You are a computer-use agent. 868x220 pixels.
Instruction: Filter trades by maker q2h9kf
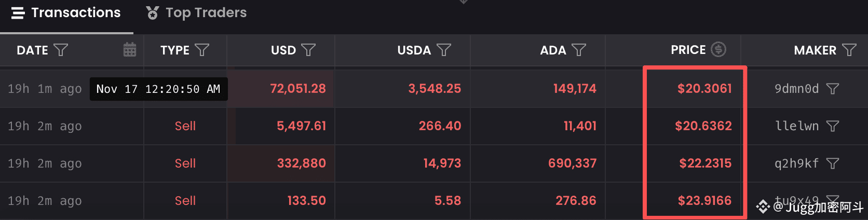833,164
